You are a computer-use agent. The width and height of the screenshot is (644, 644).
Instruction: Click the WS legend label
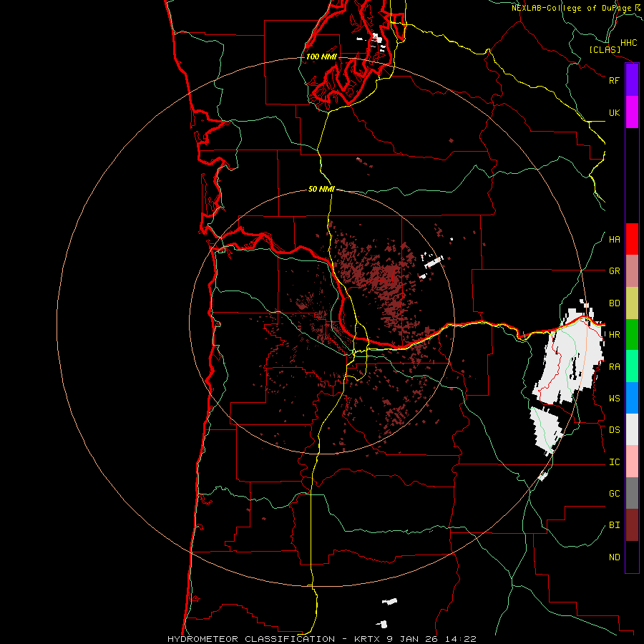pos(614,399)
